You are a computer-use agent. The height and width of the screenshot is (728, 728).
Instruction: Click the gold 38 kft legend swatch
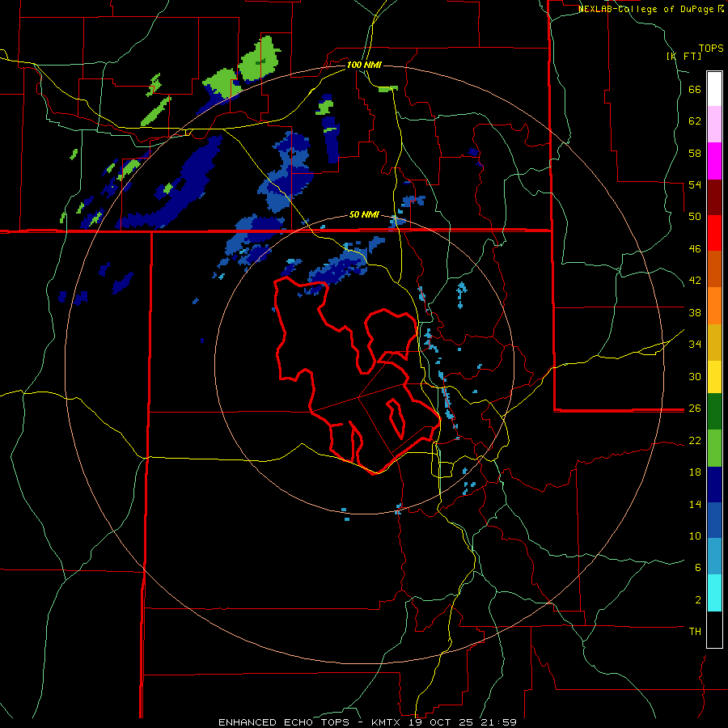(714, 341)
